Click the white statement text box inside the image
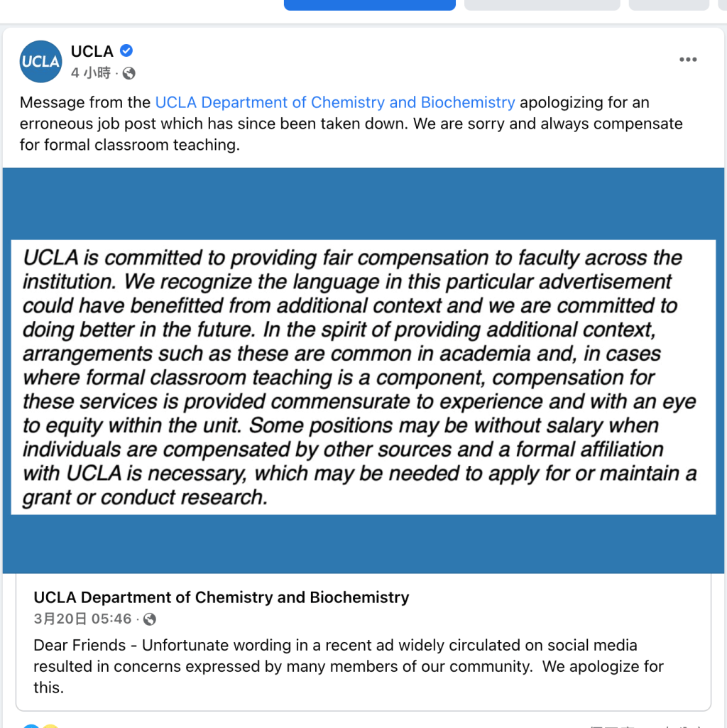The height and width of the screenshot is (728, 727). pos(363,377)
